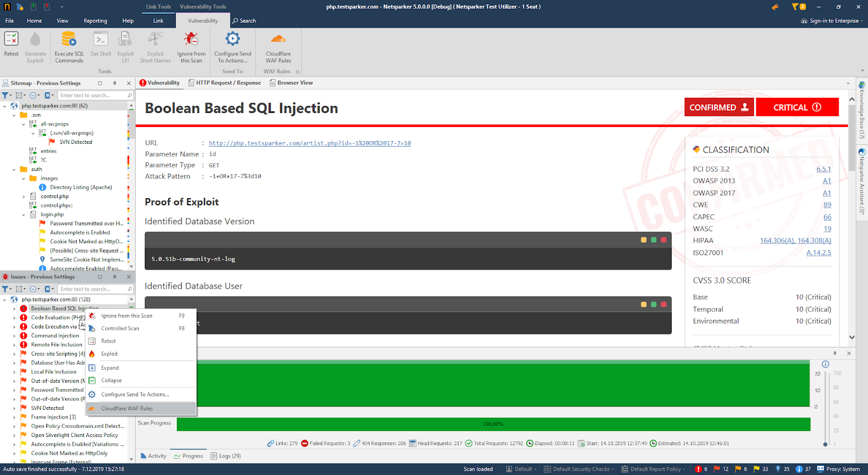Collapse the auth folder in sitemap

14,169
